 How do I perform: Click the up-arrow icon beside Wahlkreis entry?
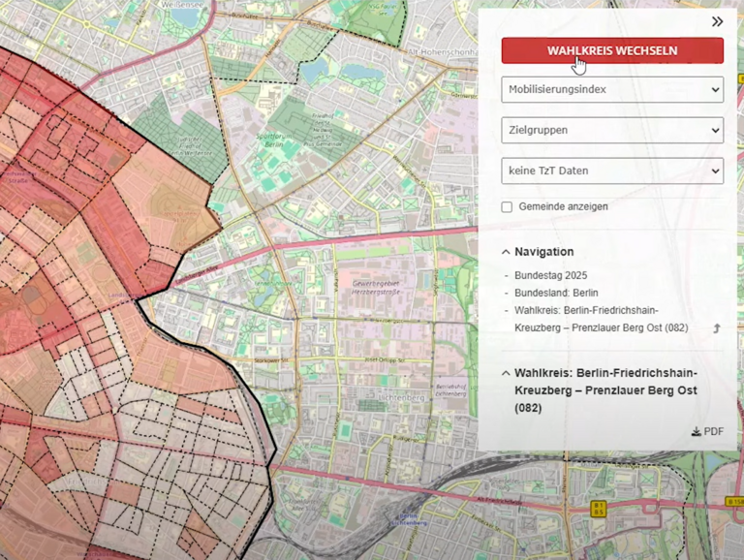tap(716, 328)
